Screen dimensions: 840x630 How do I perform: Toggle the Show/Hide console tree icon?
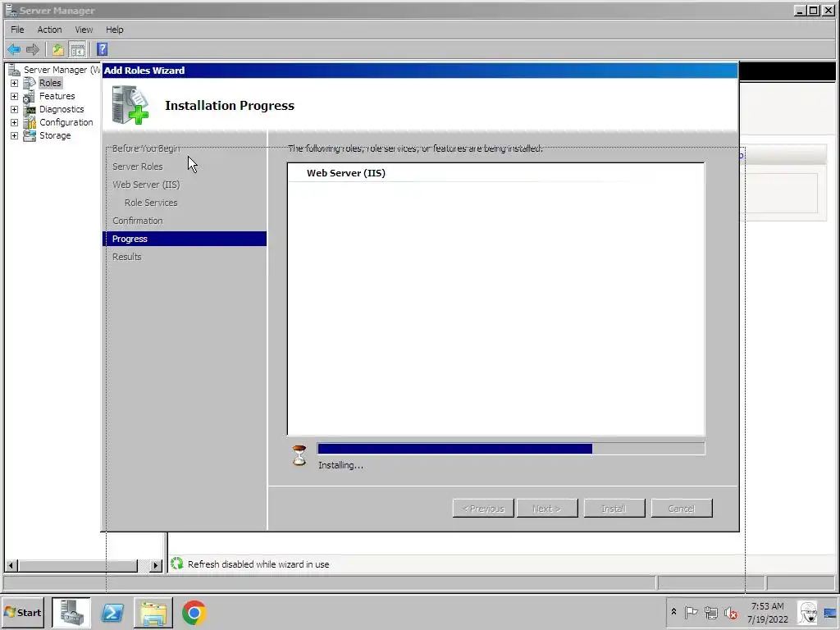(x=78, y=50)
